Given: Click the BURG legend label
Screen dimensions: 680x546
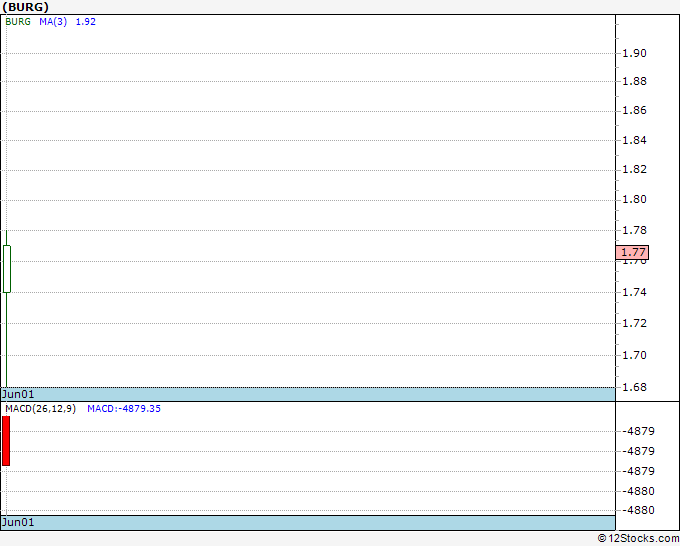Looking at the screenshot, I should (x=18, y=22).
